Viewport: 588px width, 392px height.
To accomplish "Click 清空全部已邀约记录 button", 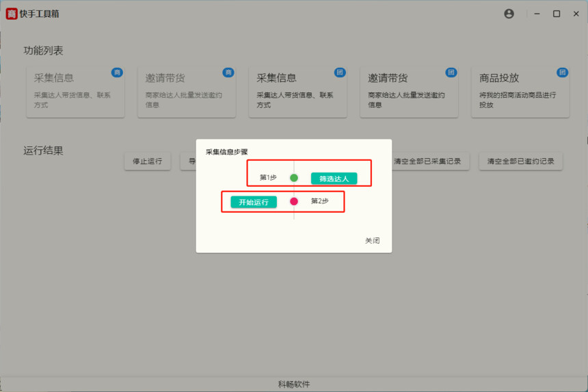I will (x=520, y=161).
